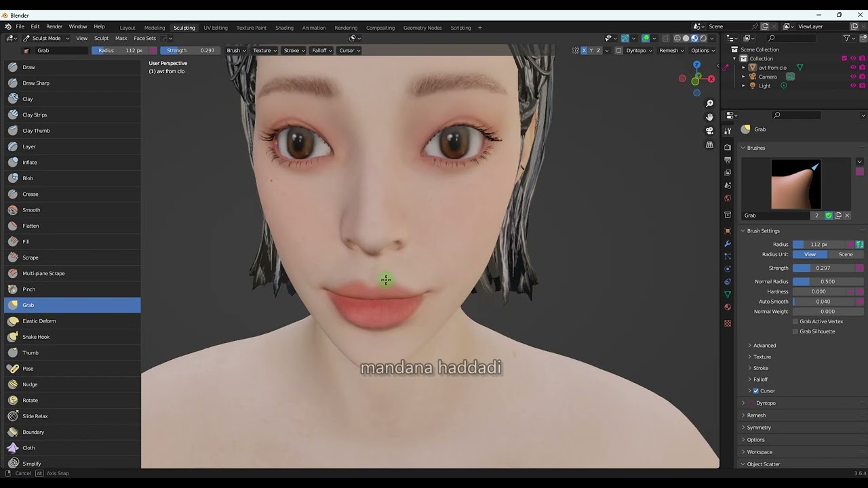Screen dimensions: 868x488
Task: Switch to the Texture Paint workspace tab
Action: pyautogui.click(x=251, y=28)
